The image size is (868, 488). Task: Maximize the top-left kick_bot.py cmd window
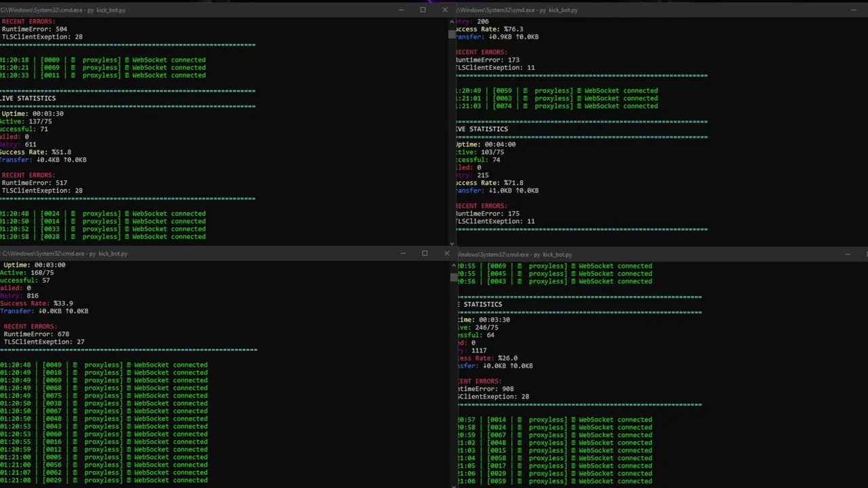point(423,10)
